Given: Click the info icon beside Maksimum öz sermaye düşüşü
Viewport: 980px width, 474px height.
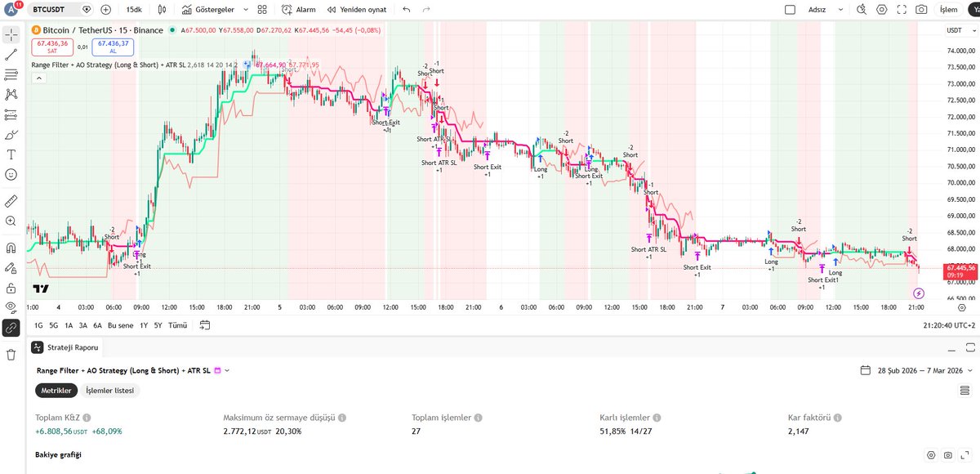Looking at the screenshot, I should [342, 417].
